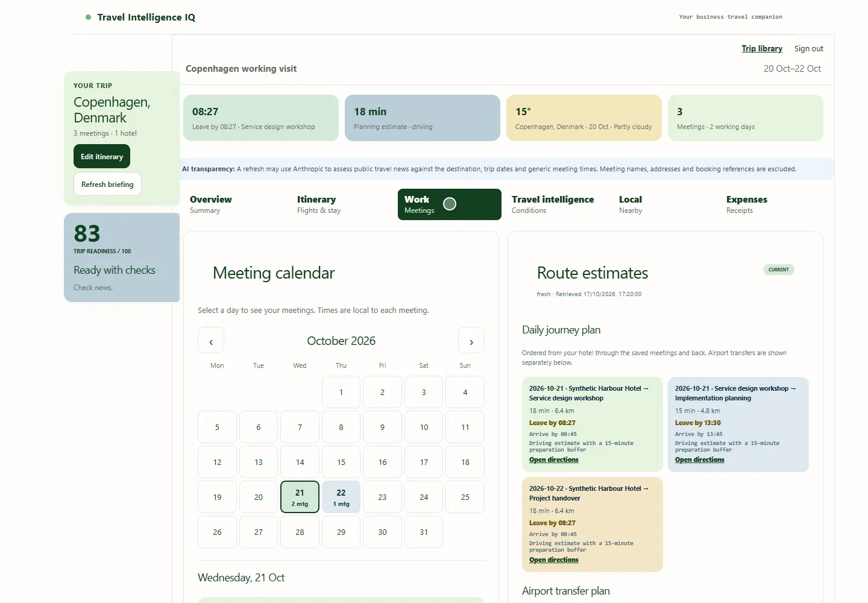868x603 pixels.
Task: Click the Wednesday, 21 Oct heading
Action: pyautogui.click(x=241, y=578)
